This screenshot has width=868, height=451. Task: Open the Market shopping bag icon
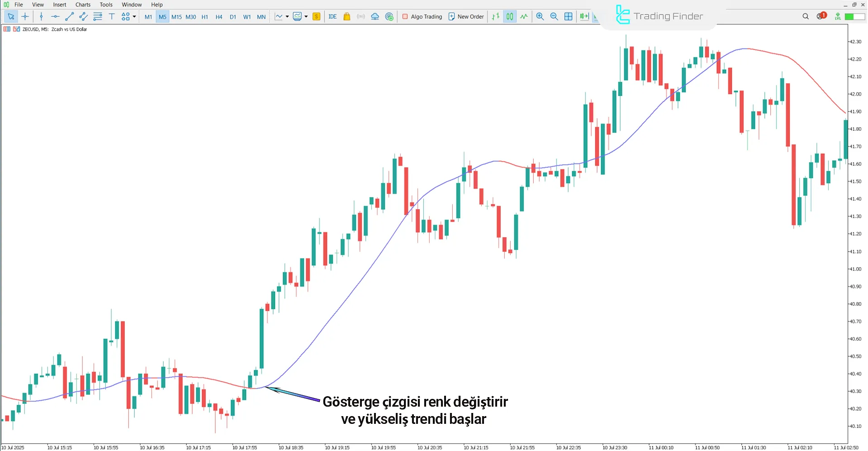[x=347, y=17]
